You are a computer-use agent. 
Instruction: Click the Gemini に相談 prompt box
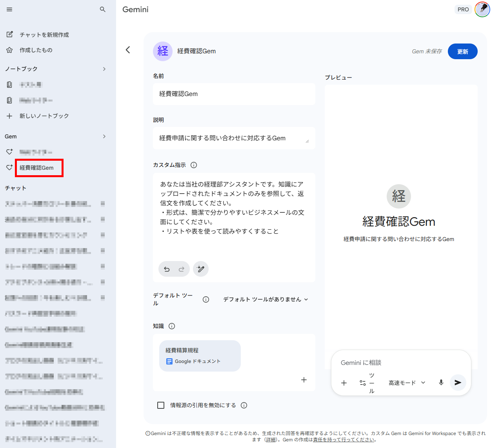[x=401, y=363]
